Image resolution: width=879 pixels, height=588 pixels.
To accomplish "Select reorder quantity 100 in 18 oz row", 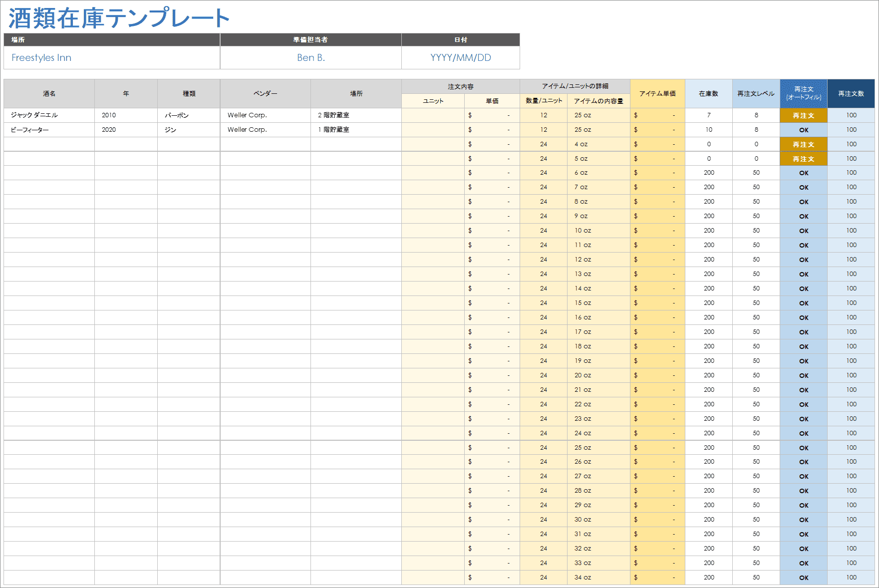I will tap(851, 346).
